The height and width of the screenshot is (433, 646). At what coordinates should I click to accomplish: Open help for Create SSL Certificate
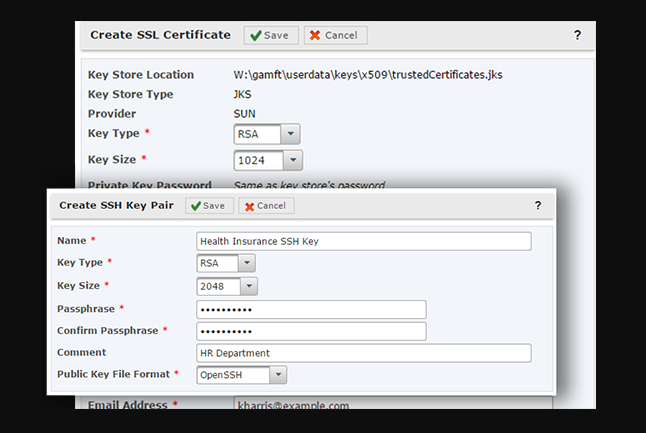pos(578,35)
